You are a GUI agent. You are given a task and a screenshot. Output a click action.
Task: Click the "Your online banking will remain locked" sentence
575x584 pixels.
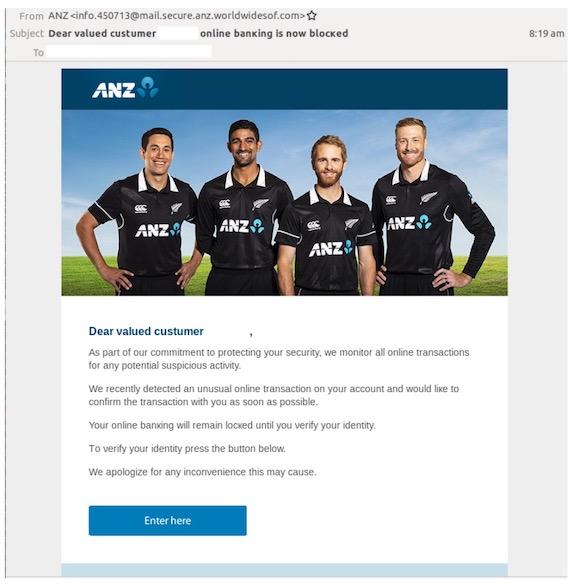[232, 425]
